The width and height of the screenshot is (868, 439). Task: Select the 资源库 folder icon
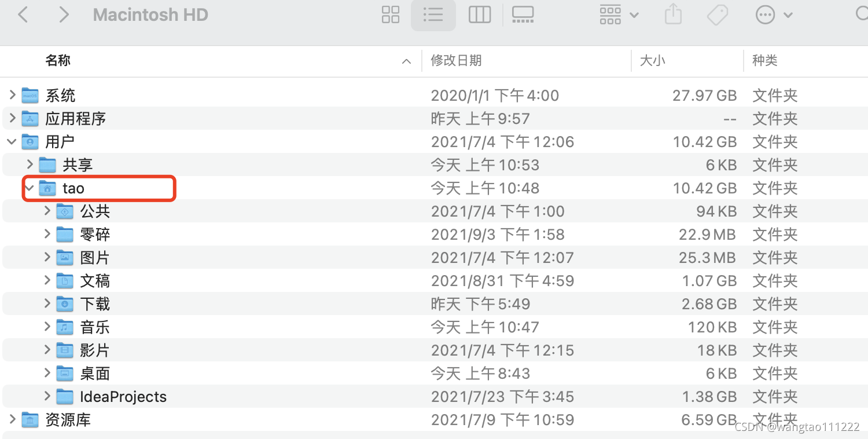point(30,419)
